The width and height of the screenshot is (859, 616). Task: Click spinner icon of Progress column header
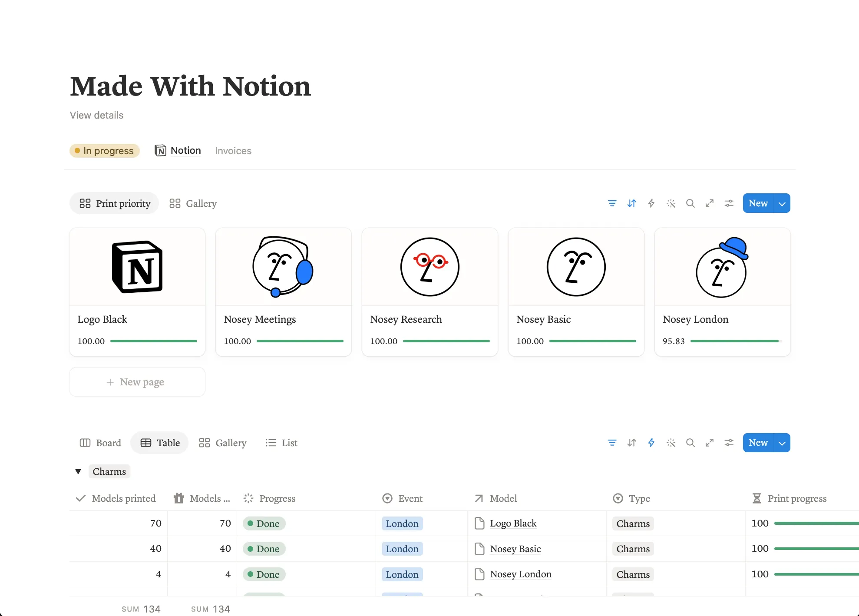coord(248,498)
